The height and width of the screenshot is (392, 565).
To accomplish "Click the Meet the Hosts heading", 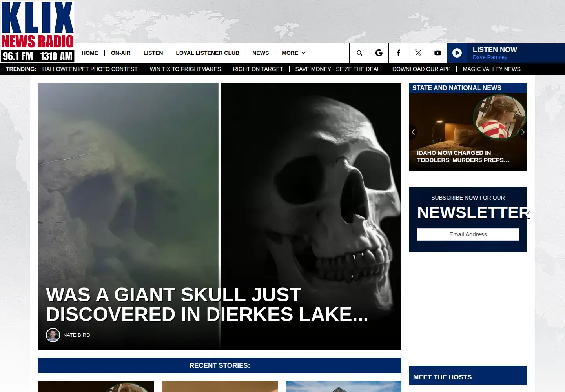I will click(443, 377).
